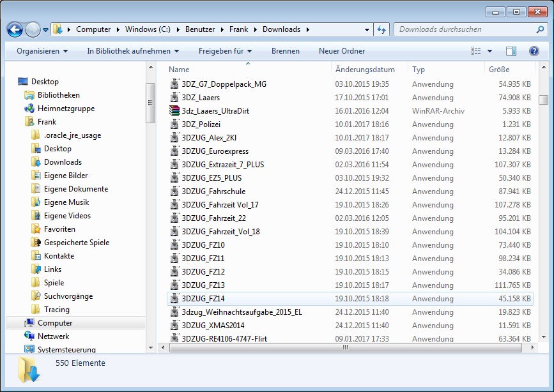Screen dimensions: 554x392
Task: Click the Systemsteuerung icon in navigation pane
Action: tap(29, 349)
